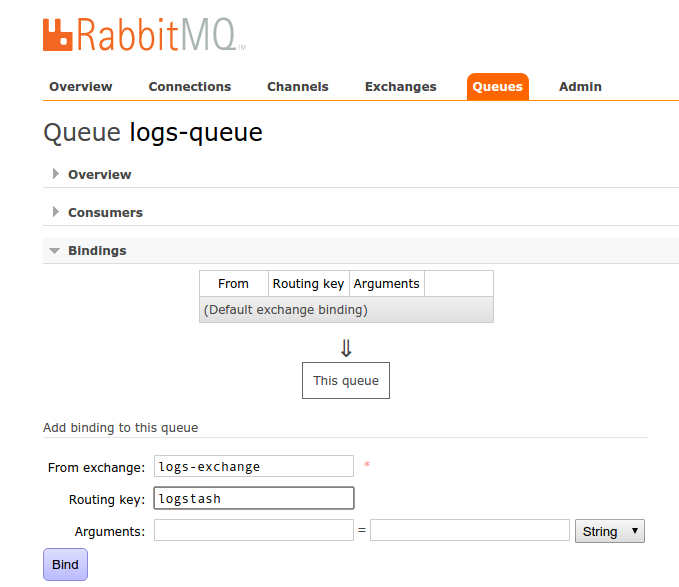Click the 'Routing key:' form label
This screenshot has height=587, width=679.
(x=107, y=500)
